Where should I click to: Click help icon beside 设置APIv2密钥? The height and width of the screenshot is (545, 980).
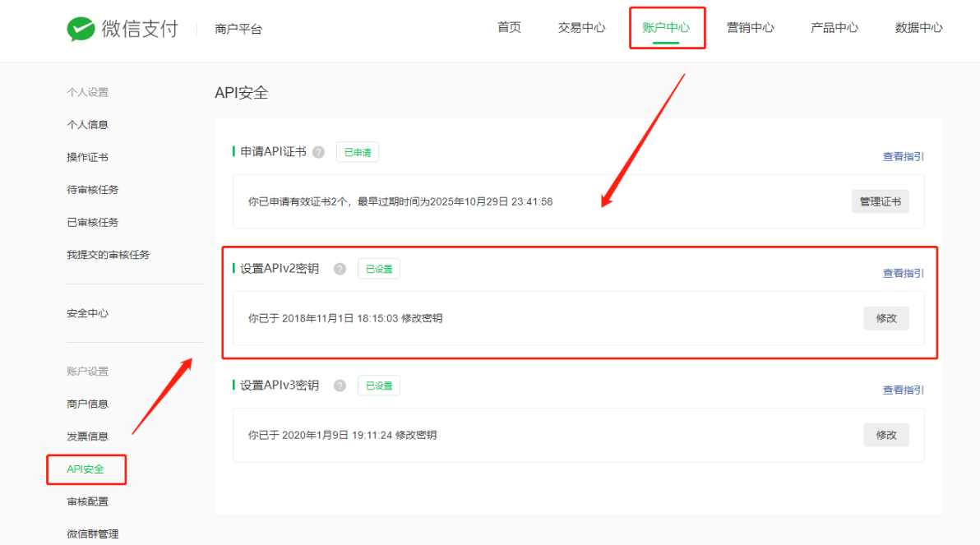pos(340,269)
